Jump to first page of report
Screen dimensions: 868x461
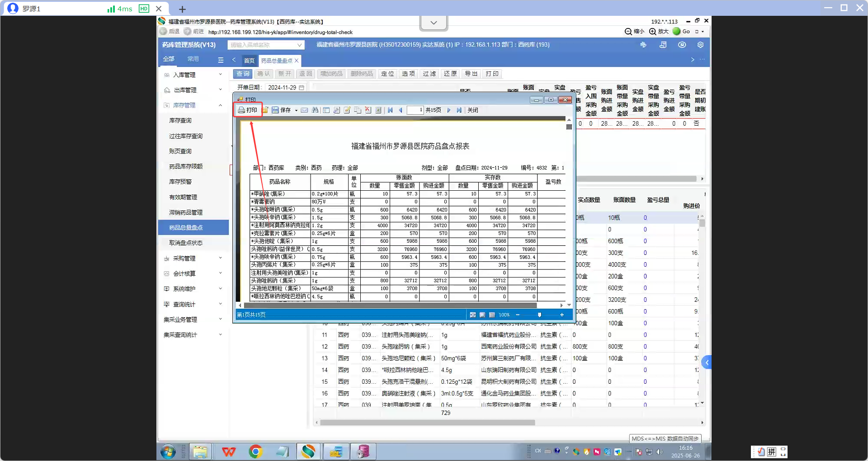pyautogui.click(x=390, y=110)
